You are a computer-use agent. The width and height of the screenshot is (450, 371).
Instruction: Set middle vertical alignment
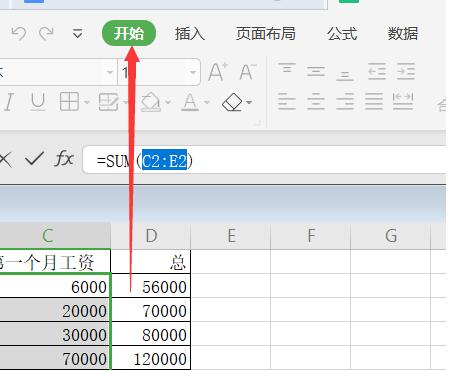[316, 71]
